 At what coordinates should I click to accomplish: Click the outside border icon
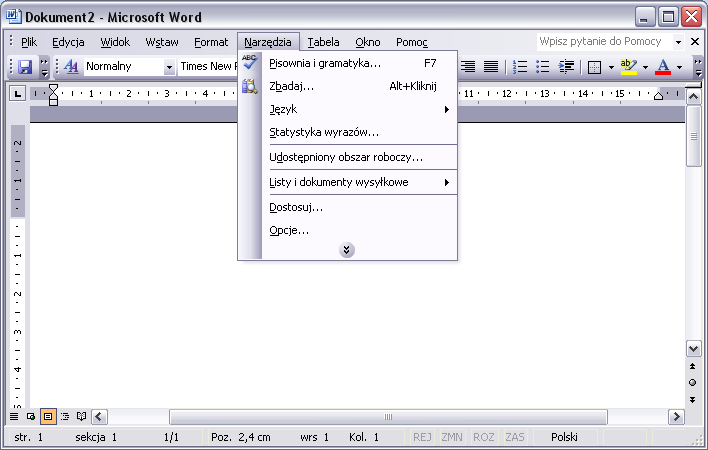pos(594,67)
